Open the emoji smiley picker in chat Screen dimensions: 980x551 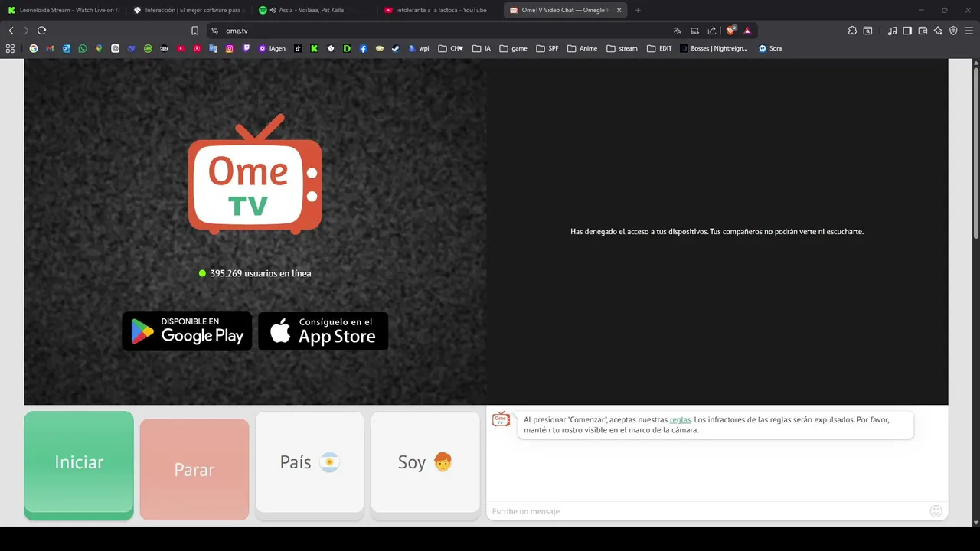click(936, 511)
